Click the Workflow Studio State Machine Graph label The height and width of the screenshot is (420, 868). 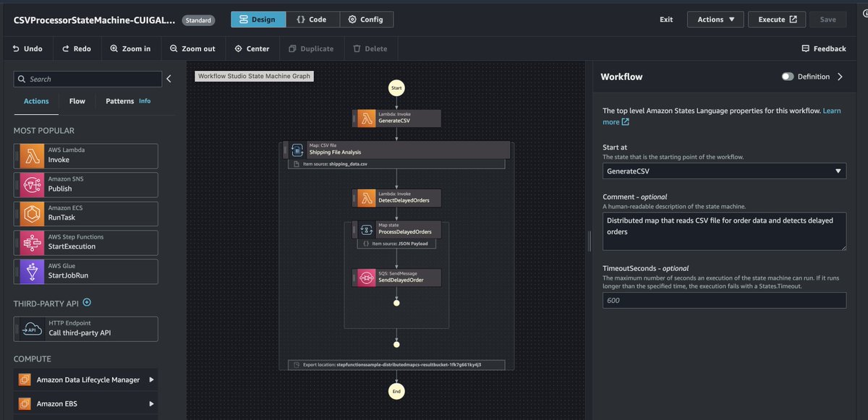pos(255,76)
